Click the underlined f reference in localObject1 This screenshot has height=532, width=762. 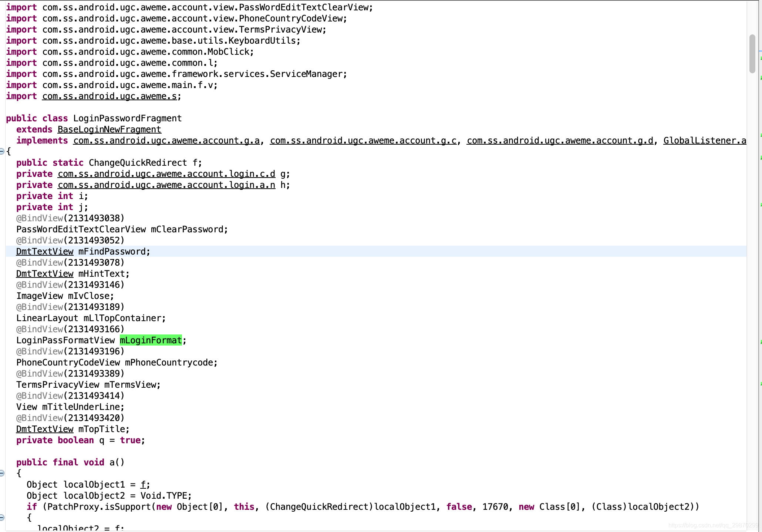[x=144, y=485]
